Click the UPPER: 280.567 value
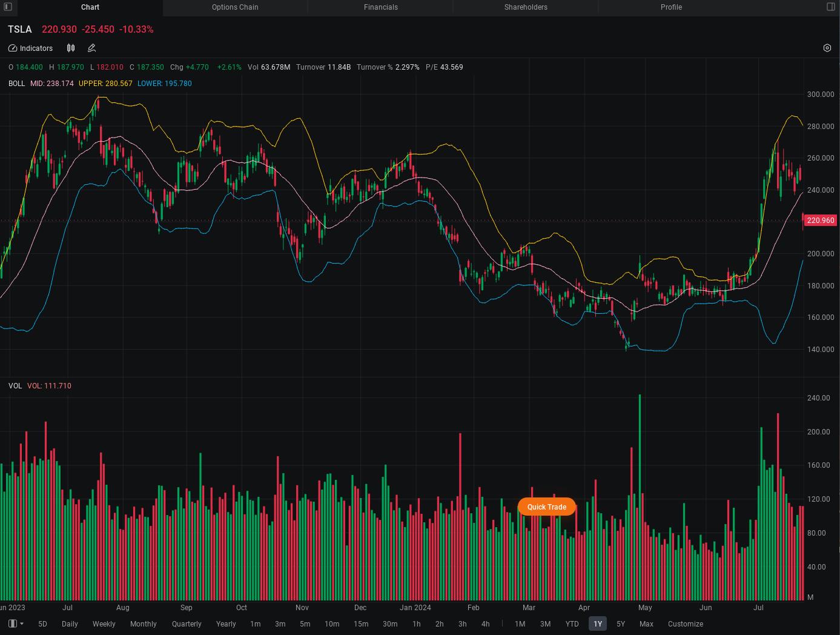This screenshot has width=840, height=635. (x=105, y=84)
